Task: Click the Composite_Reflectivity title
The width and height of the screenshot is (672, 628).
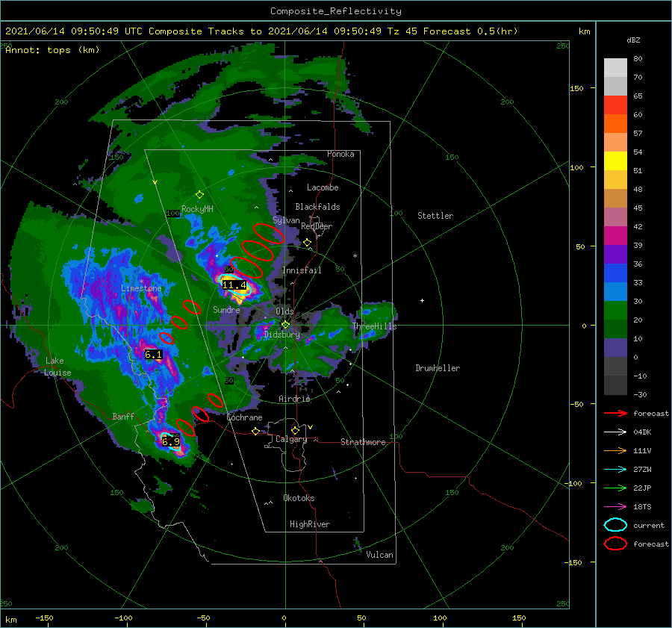Action: pyautogui.click(x=336, y=11)
